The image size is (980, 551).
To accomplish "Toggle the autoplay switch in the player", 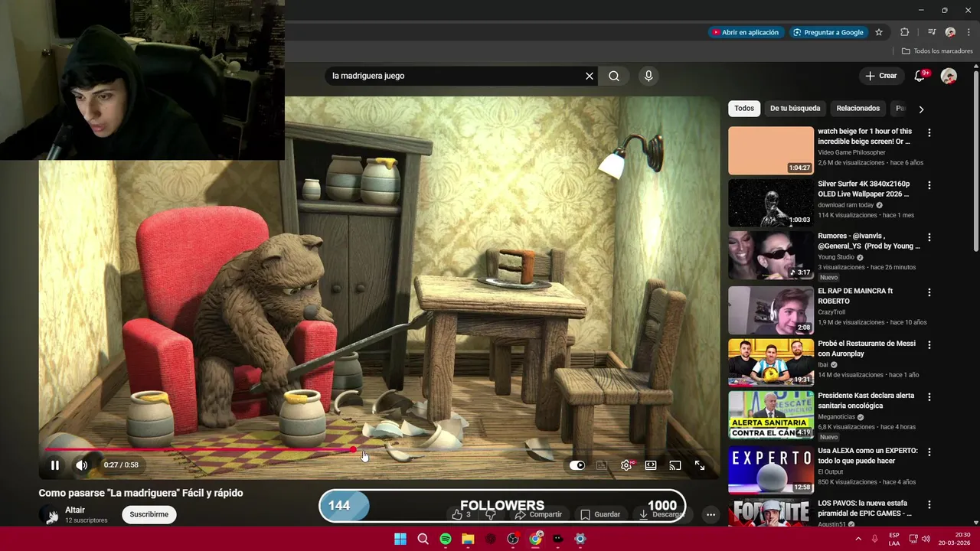I will [x=577, y=465].
